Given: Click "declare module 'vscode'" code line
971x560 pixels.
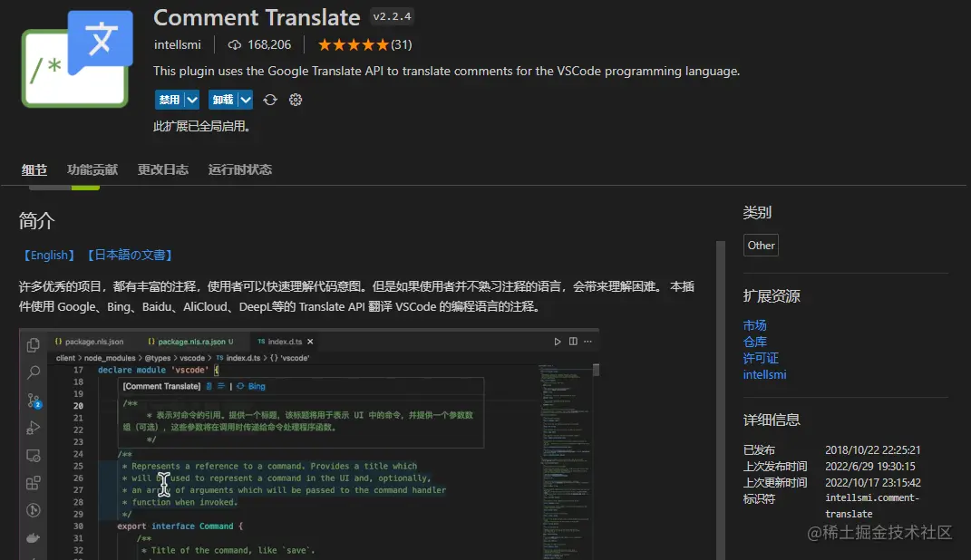Looking at the screenshot, I should click(158, 370).
